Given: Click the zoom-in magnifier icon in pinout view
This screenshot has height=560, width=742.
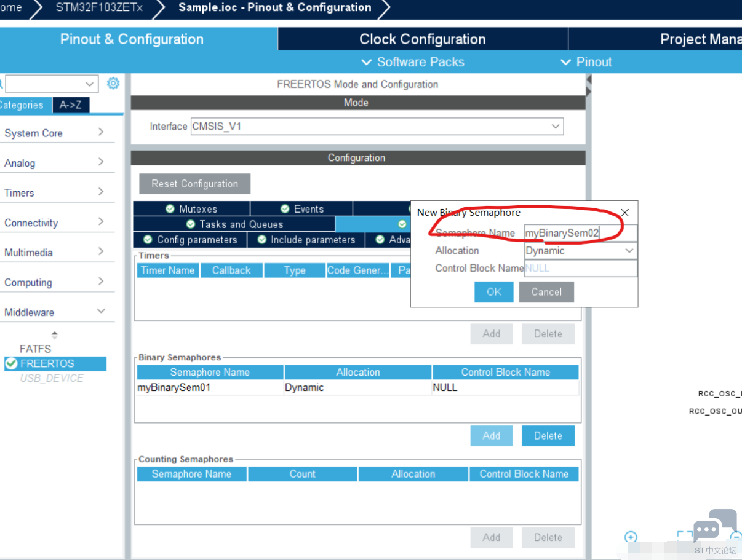Looking at the screenshot, I should coord(631,537).
